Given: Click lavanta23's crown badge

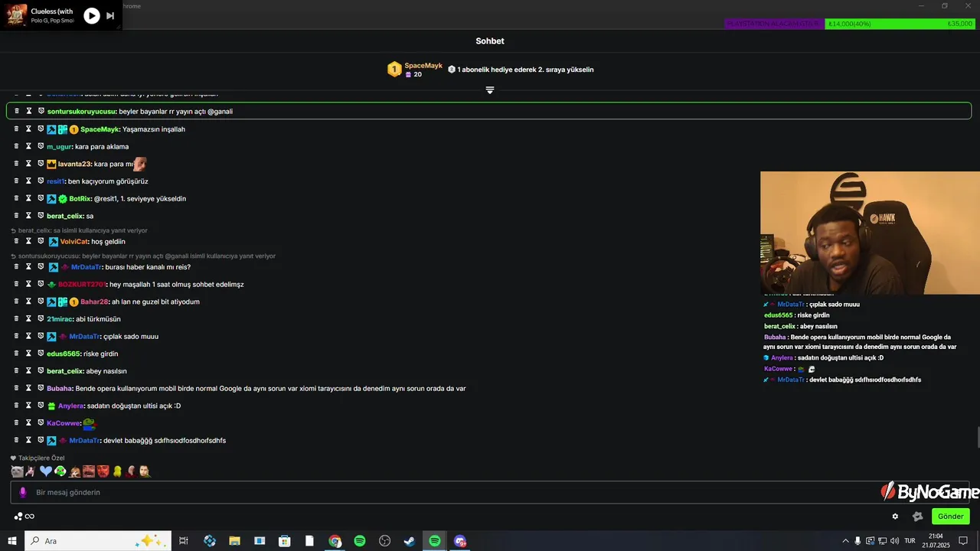Looking at the screenshot, I should point(51,164).
